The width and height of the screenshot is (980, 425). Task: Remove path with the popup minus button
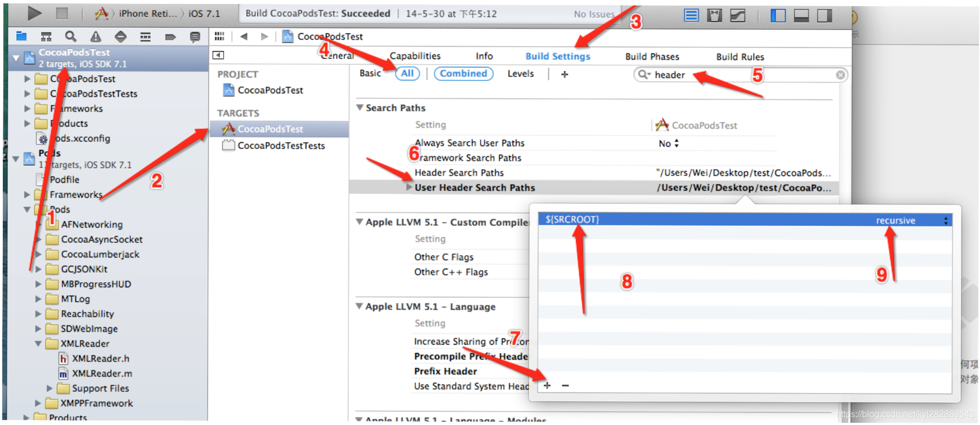(565, 385)
